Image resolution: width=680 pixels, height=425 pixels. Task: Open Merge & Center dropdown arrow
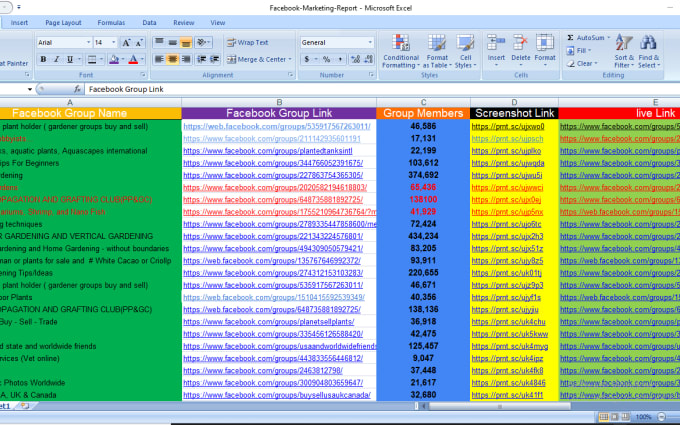coord(290,59)
